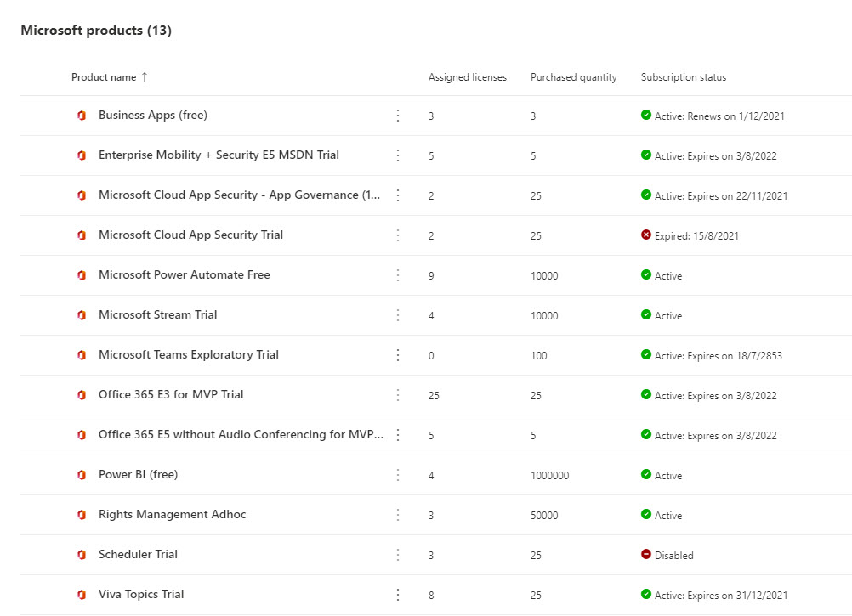Open more actions for Microsoft Teams Exploratory Trial
The height and width of the screenshot is (616, 852).
[398, 355]
